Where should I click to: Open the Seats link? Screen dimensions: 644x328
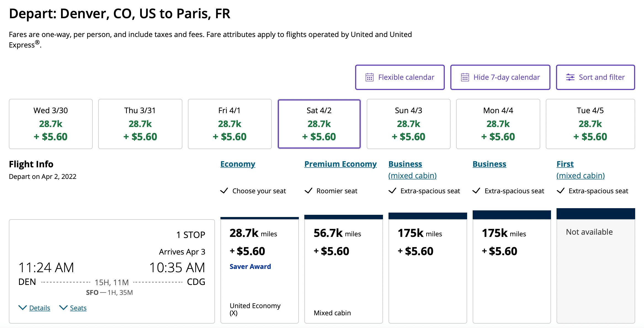pyautogui.click(x=78, y=308)
